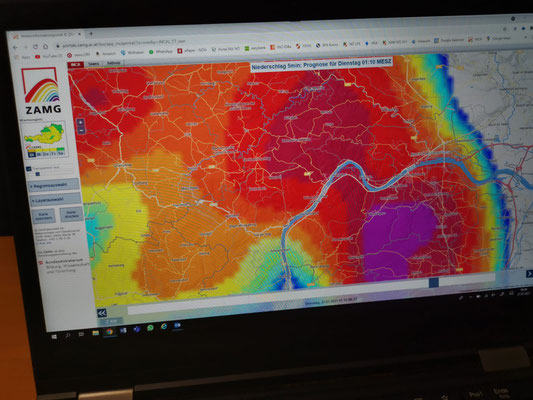
Task: Click the forecast title Niederschlag 5min label
Action: tap(322, 64)
